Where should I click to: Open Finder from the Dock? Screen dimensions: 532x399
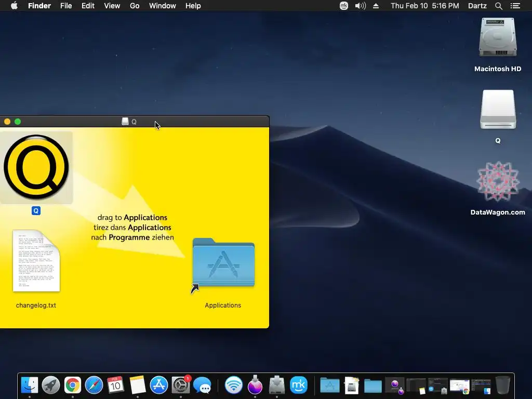click(x=30, y=385)
